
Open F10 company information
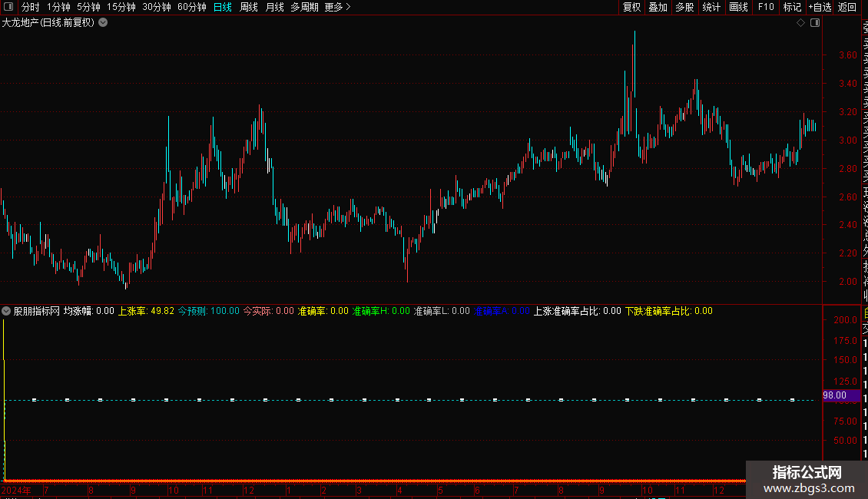coord(766,7)
